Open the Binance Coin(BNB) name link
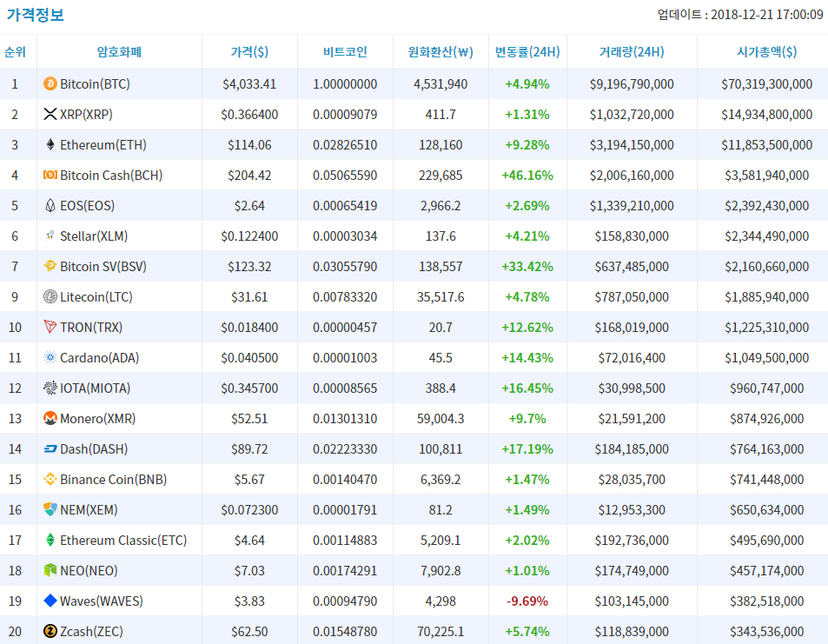The width and height of the screenshot is (828, 644). point(113,480)
